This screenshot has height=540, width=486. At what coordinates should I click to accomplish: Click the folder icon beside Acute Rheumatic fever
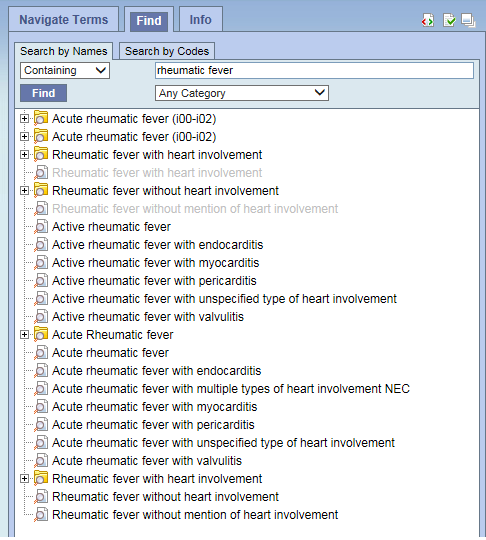(41, 335)
